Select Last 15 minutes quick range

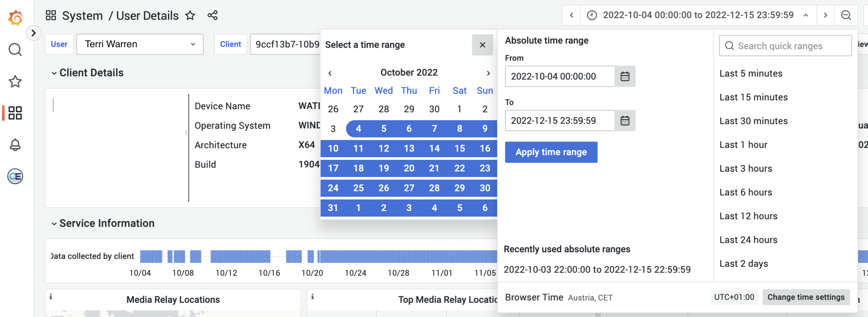pos(753,98)
